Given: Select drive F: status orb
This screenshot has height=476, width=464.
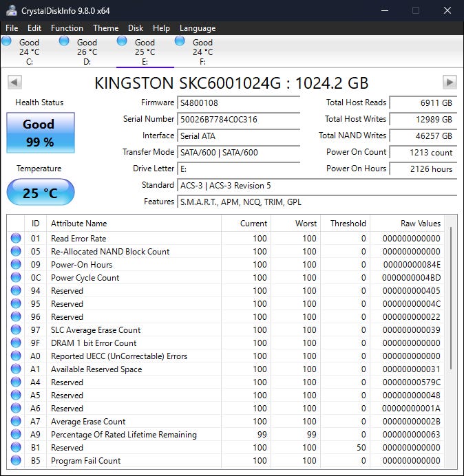Looking at the screenshot, I should 180,41.
